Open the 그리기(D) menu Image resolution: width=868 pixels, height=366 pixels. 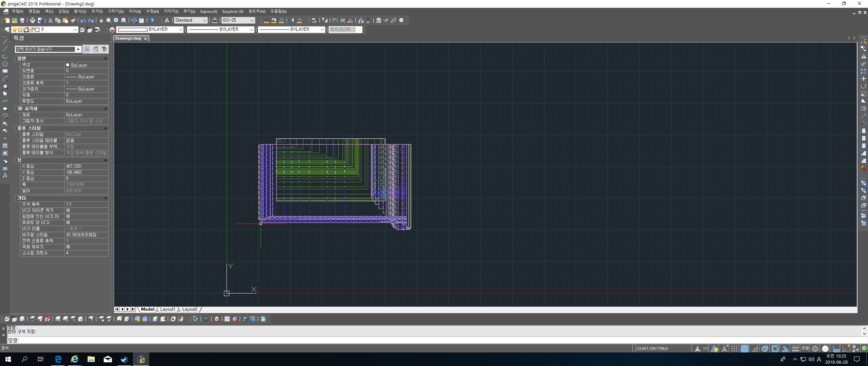pyautogui.click(x=116, y=12)
